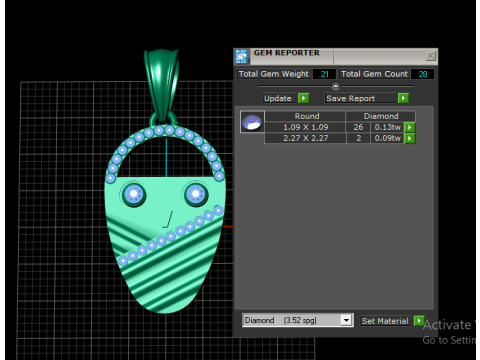This screenshot has height=360, width=480.
Task: Close the Gem Reporter panel
Action: point(430,56)
